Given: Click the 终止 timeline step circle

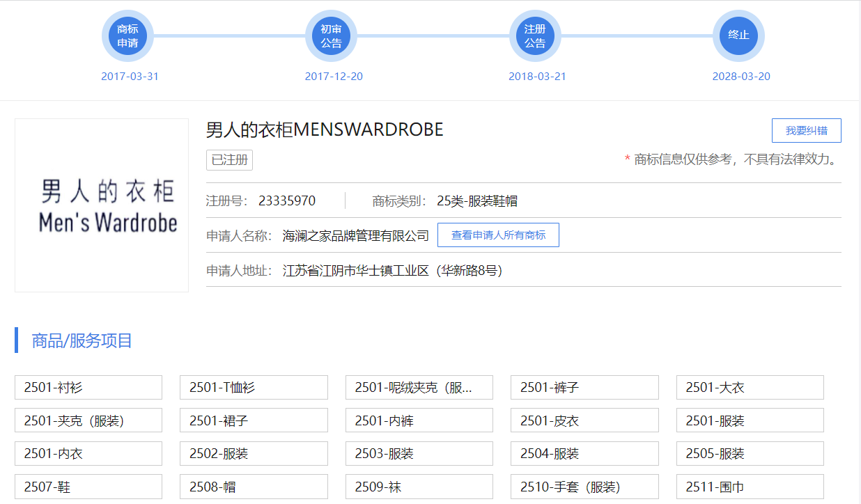Looking at the screenshot, I should [738, 35].
